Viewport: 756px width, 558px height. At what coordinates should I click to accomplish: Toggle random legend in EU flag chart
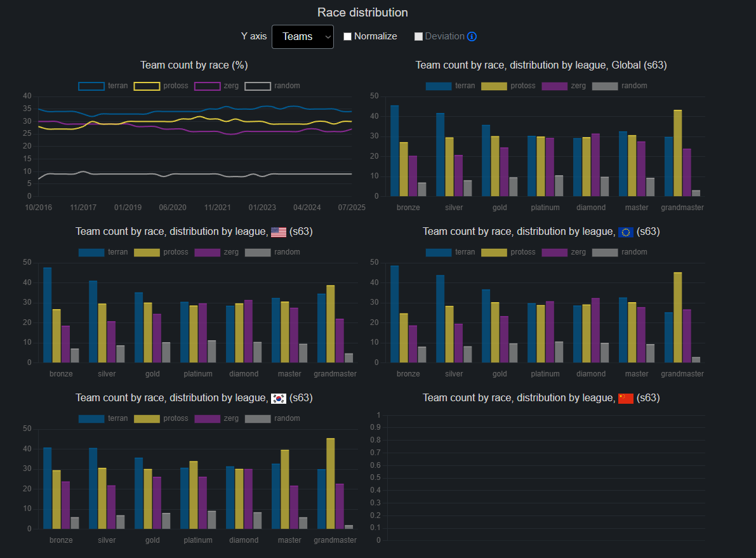[x=620, y=252]
